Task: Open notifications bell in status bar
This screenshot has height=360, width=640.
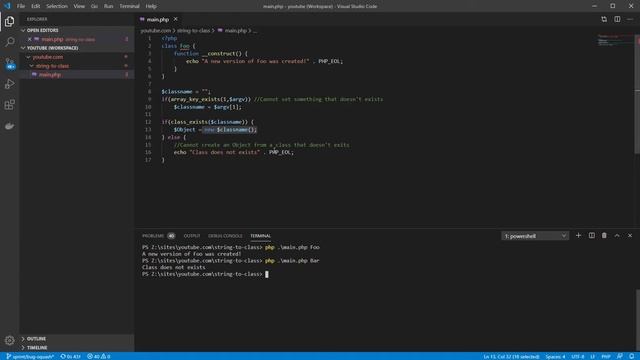Action: [631, 356]
